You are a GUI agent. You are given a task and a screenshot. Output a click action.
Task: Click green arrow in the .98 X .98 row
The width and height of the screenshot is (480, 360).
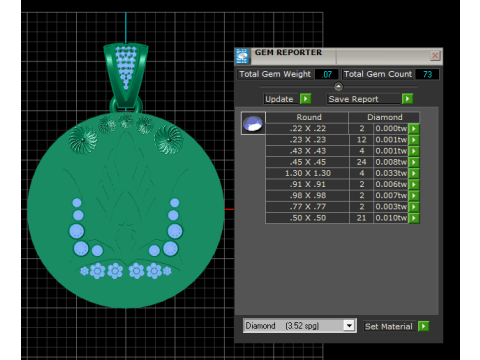414,196
